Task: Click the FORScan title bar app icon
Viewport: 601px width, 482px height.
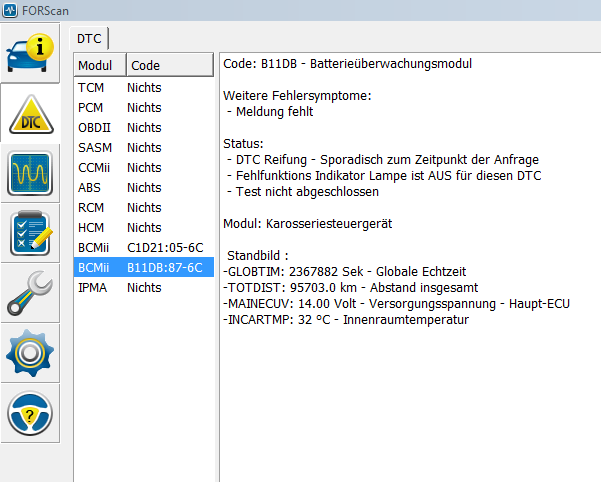Action: click(x=9, y=9)
